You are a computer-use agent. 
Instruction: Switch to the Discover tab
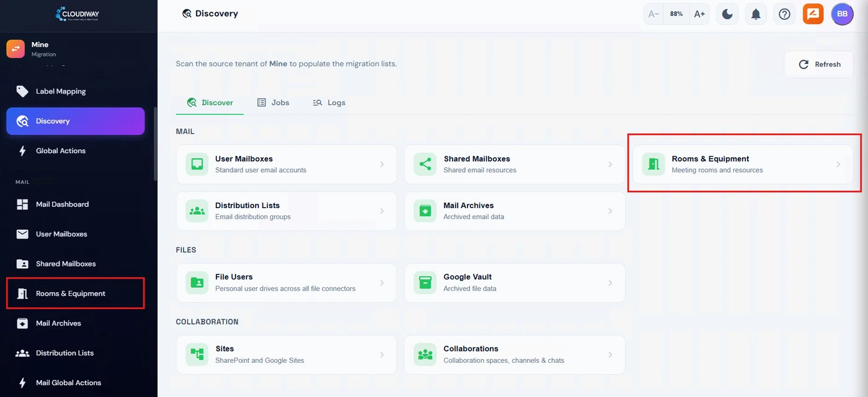[x=210, y=103]
